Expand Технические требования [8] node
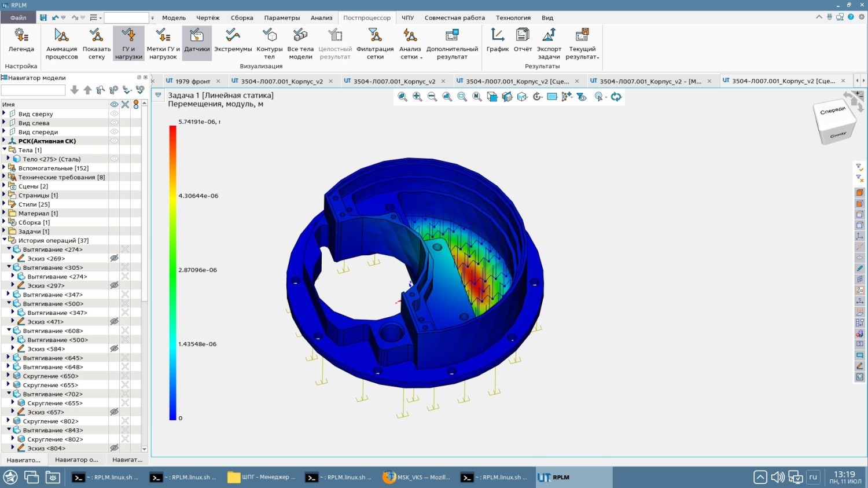Image resolution: width=868 pixels, height=488 pixels. pos(4,177)
